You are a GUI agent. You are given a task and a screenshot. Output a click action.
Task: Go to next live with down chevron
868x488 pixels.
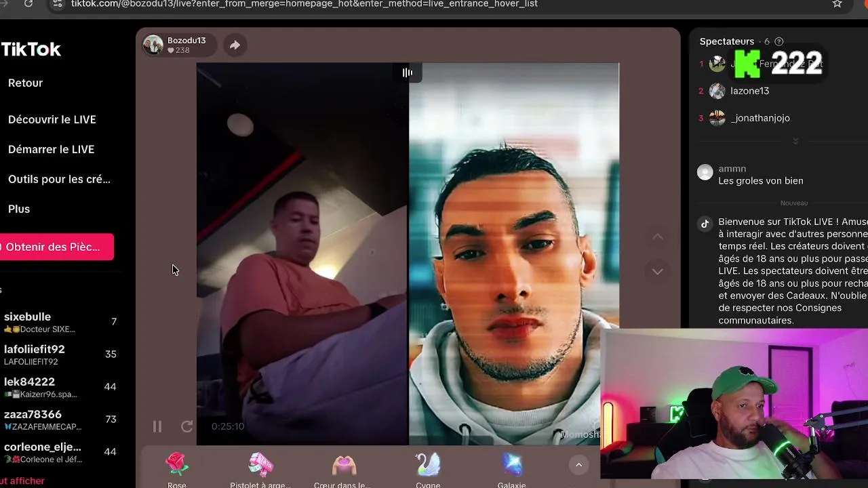[x=657, y=271]
